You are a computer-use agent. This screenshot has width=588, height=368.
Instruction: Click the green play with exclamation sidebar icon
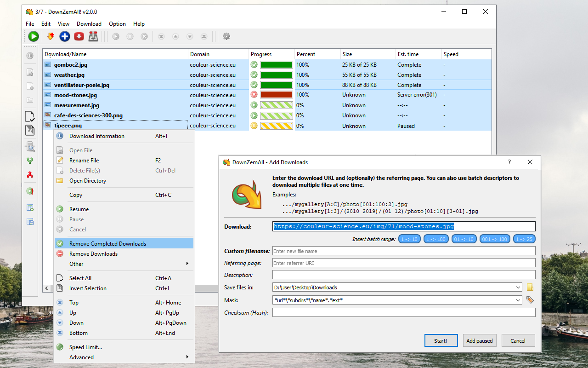point(30,191)
